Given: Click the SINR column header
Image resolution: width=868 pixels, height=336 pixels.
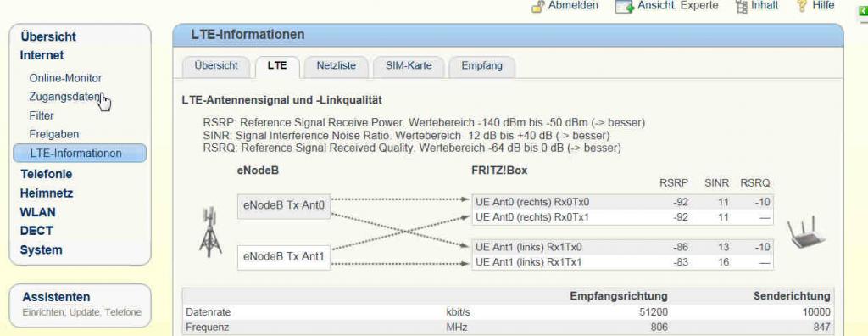Looking at the screenshot, I should (x=716, y=183).
